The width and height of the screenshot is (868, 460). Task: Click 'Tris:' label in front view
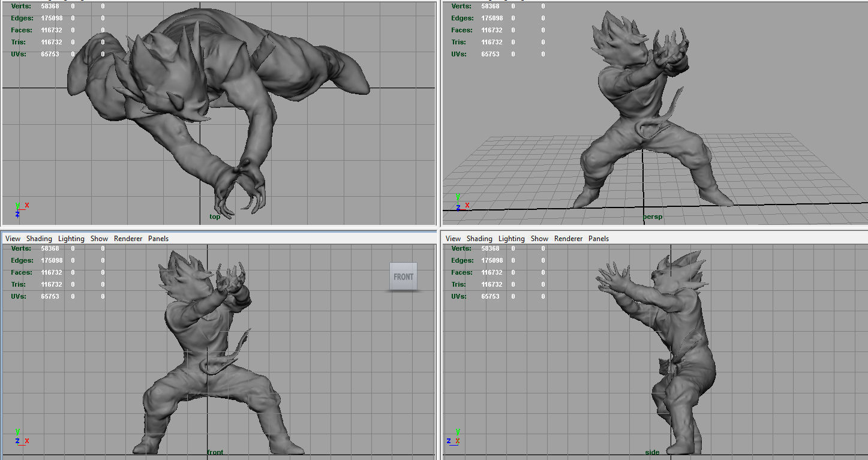pos(18,284)
